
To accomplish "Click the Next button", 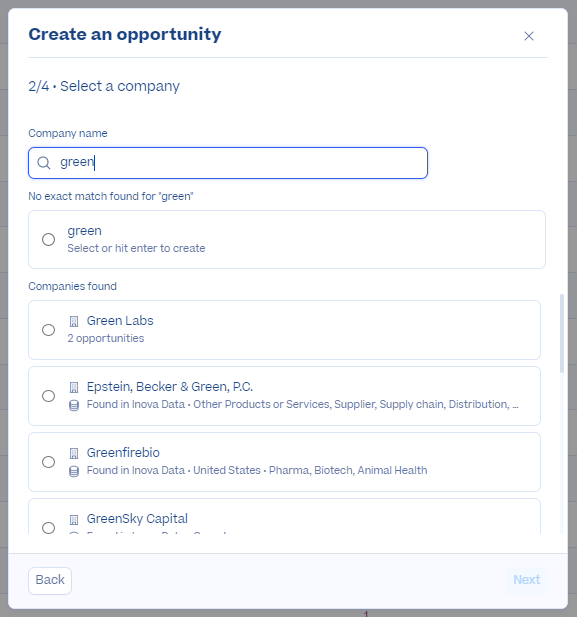I will pos(527,580).
